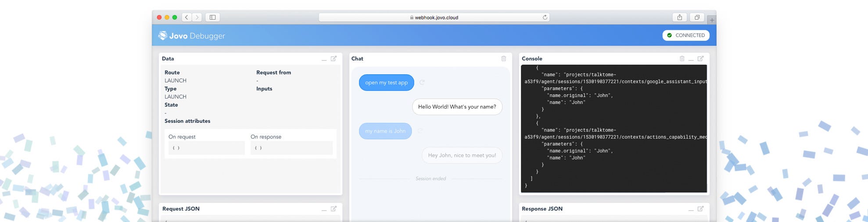Screen dimensions: 868x222
Task: Click the macOS green fullscreen button
Action: 175,18
